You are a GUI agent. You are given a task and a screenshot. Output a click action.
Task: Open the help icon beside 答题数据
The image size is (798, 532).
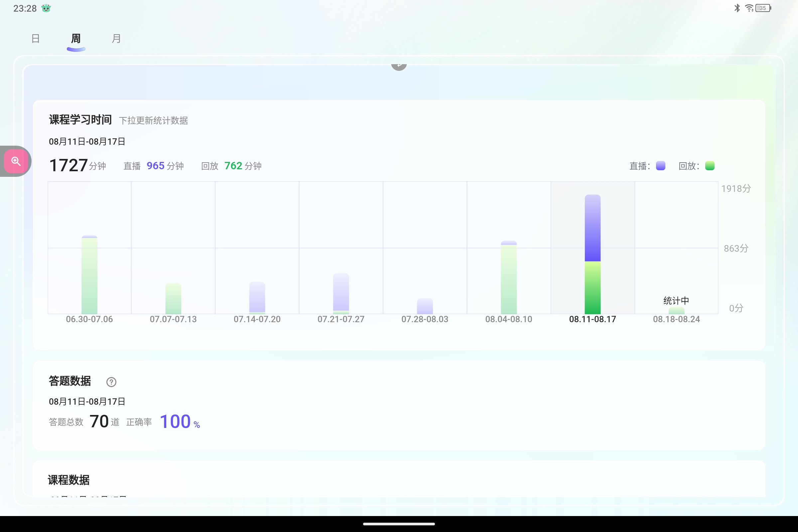(111, 382)
